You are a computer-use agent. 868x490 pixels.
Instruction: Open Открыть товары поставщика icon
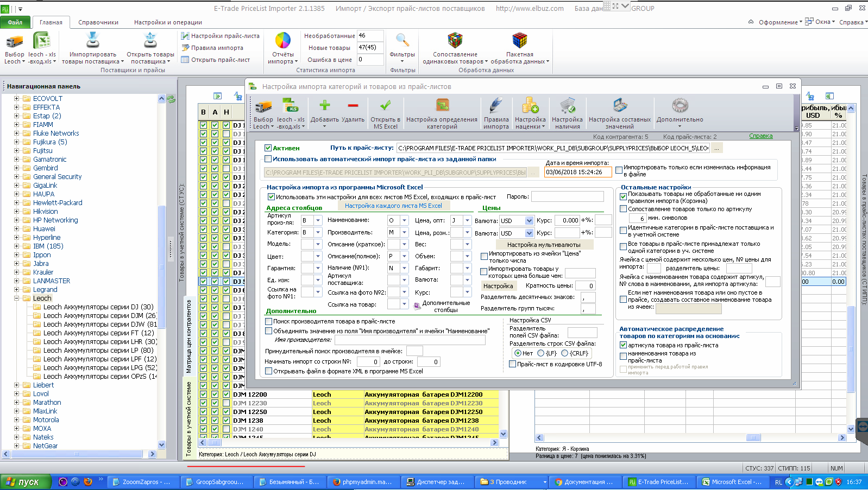pyautogui.click(x=150, y=41)
